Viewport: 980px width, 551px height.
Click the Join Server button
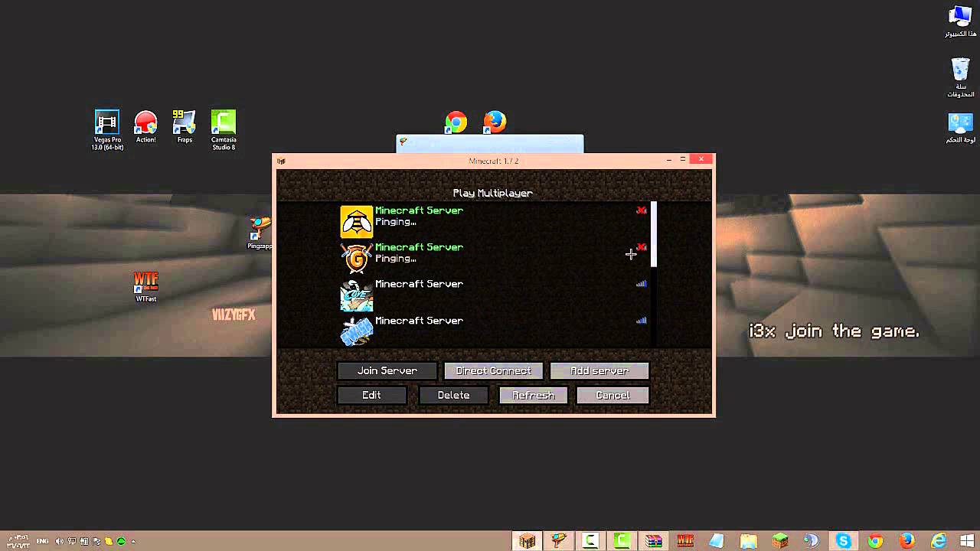click(x=387, y=370)
